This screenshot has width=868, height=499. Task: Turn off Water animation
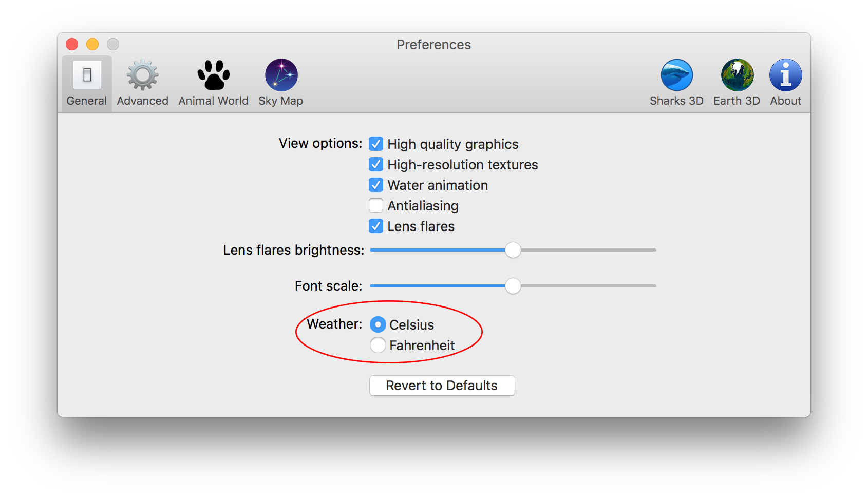376,185
